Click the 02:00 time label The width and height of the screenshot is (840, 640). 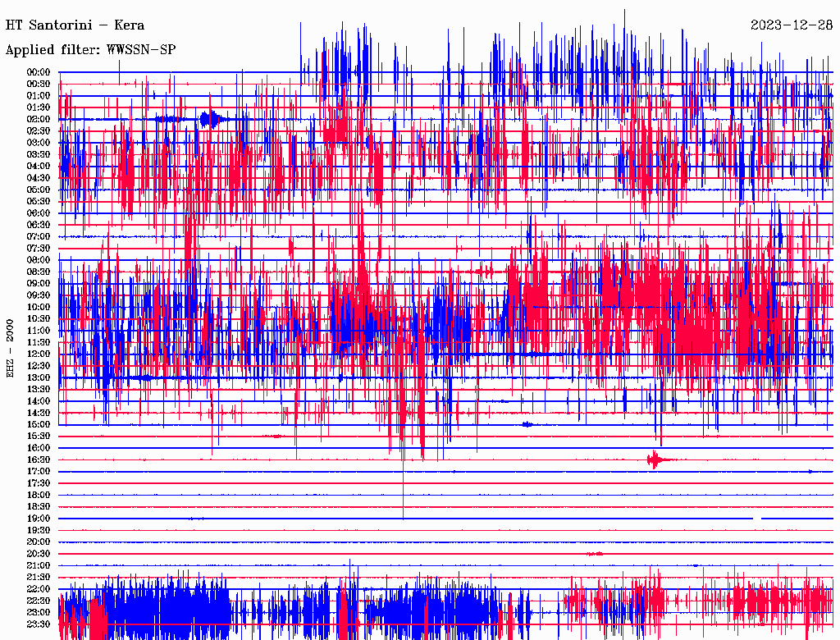pos(39,120)
